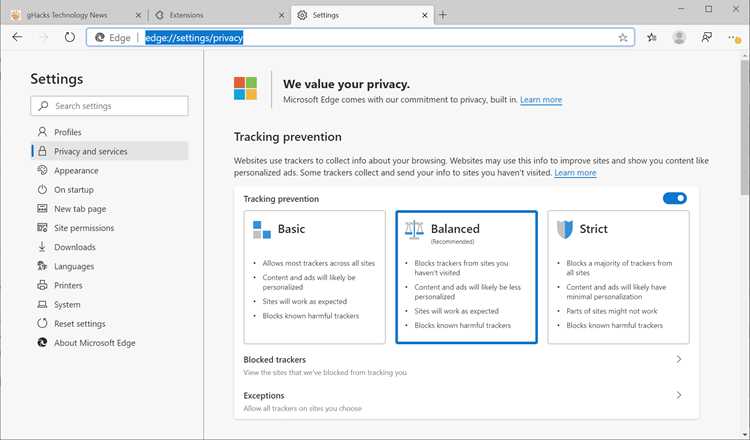Minimize the Edge browser window
The image size is (750, 440).
pyautogui.click(x=681, y=9)
